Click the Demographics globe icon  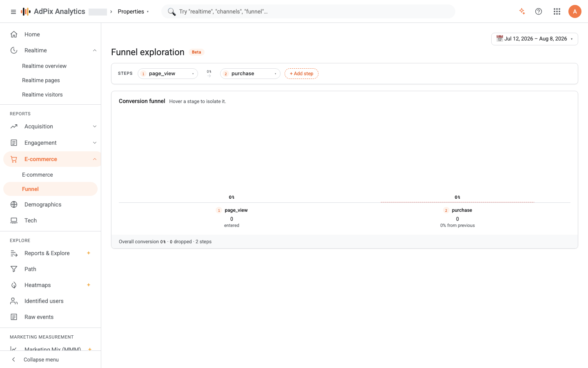tap(14, 204)
